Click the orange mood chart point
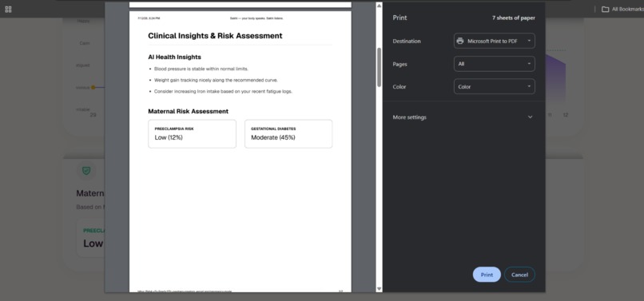 [93, 88]
